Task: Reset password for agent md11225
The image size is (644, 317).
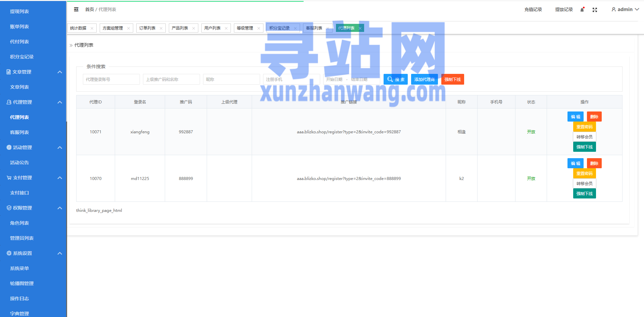Action: tap(584, 173)
